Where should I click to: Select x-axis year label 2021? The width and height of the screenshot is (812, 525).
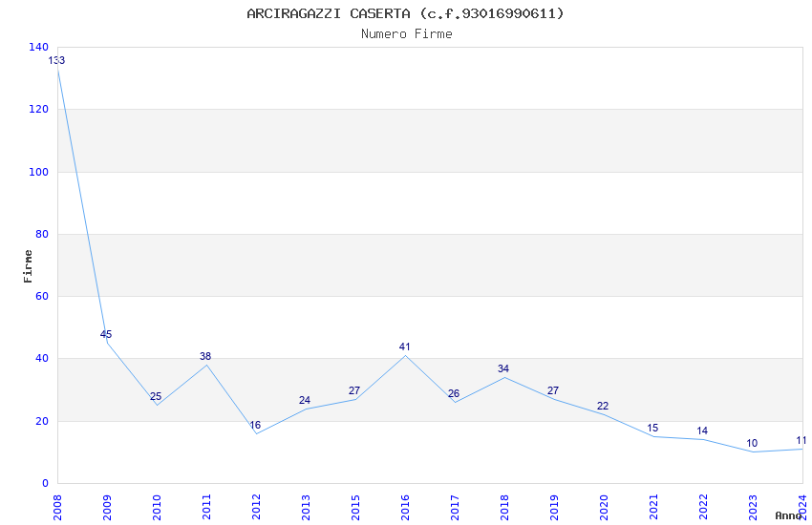(x=653, y=508)
